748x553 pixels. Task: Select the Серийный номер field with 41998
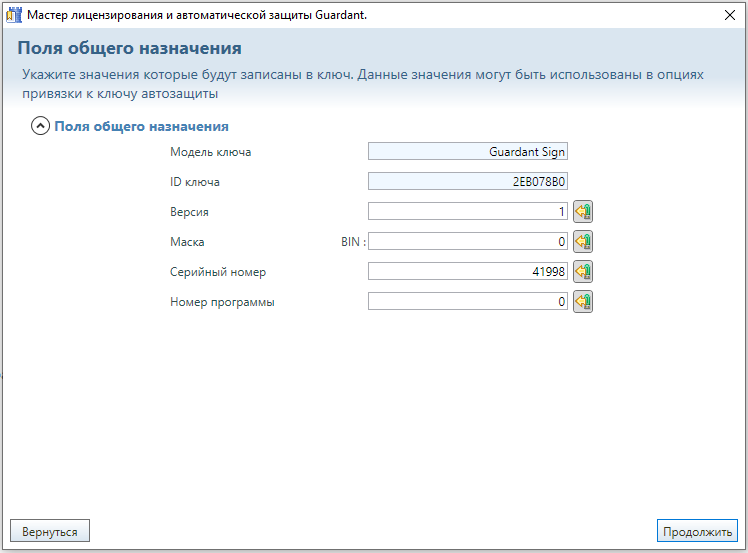coord(467,272)
